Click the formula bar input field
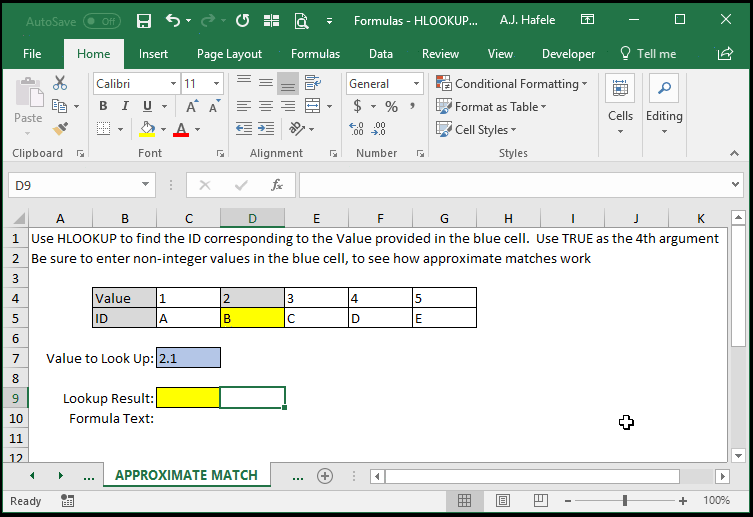This screenshot has height=517, width=753. pos(513,185)
